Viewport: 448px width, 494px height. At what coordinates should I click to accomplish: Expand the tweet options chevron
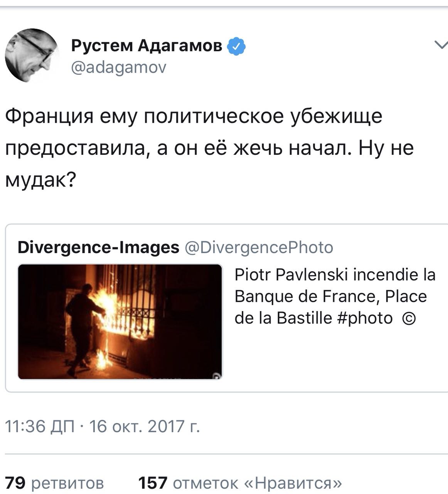(x=440, y=45)
